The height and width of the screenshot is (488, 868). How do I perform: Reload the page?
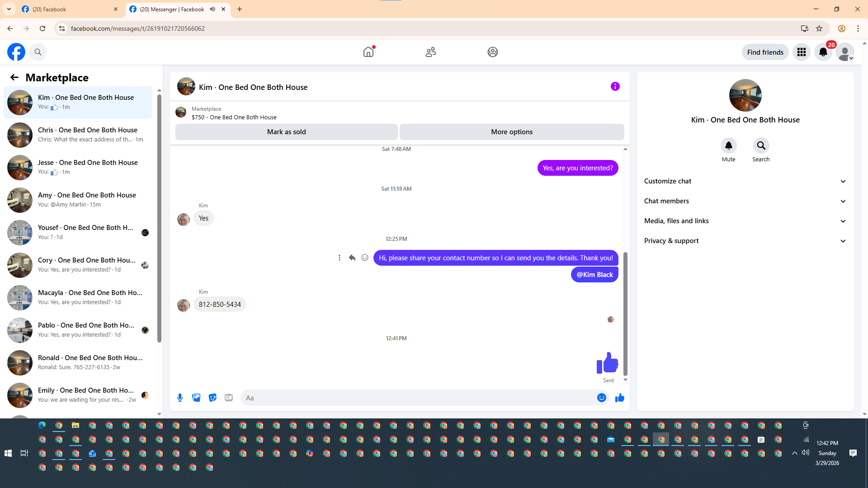(x=42, y=28)
